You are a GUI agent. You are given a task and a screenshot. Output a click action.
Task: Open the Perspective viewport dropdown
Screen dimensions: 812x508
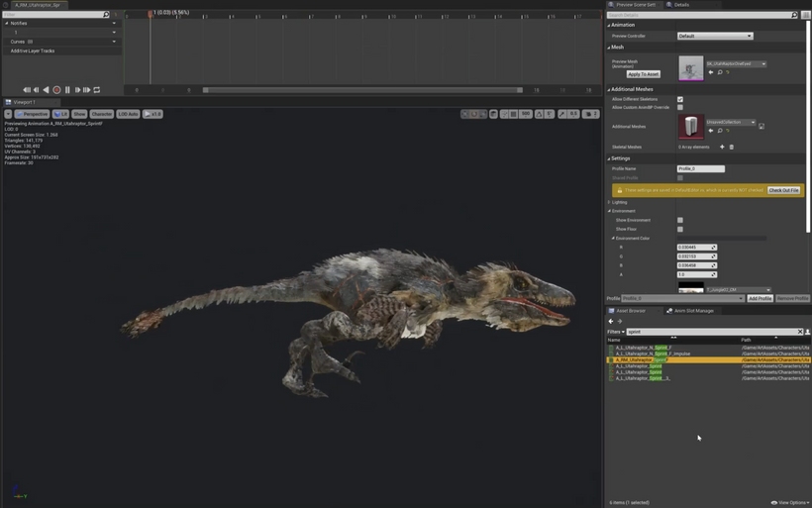pos(32,114)
